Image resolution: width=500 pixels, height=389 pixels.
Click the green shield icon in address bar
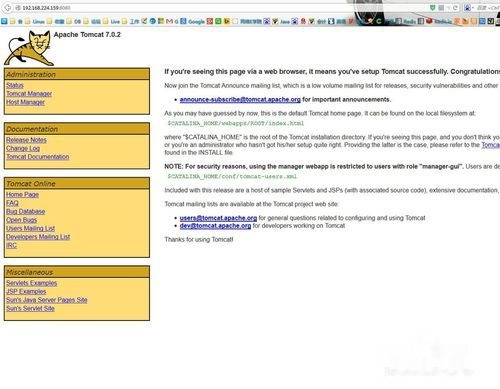click(433, 8)
